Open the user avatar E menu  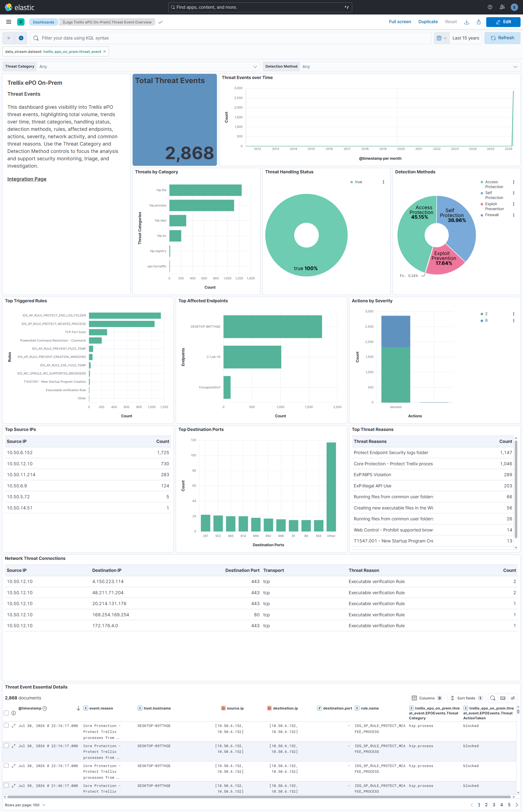tap(514, 7)
